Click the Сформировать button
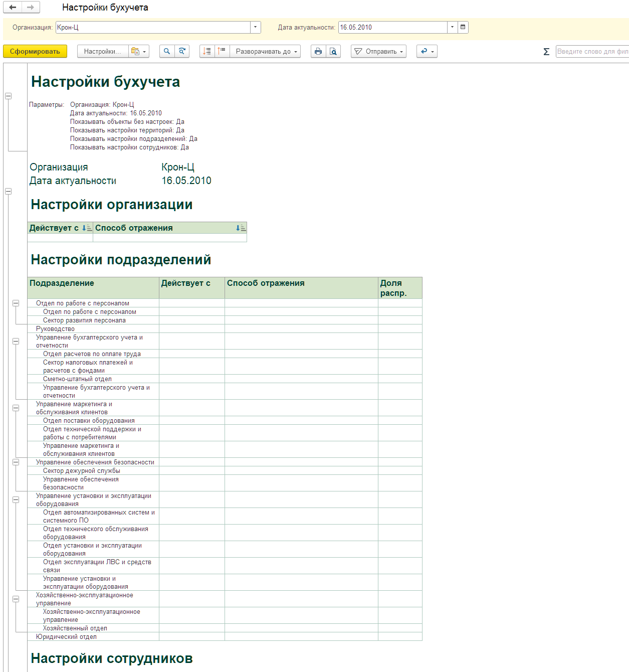Viewport: 629px width, 672px height. pos(35,51)
